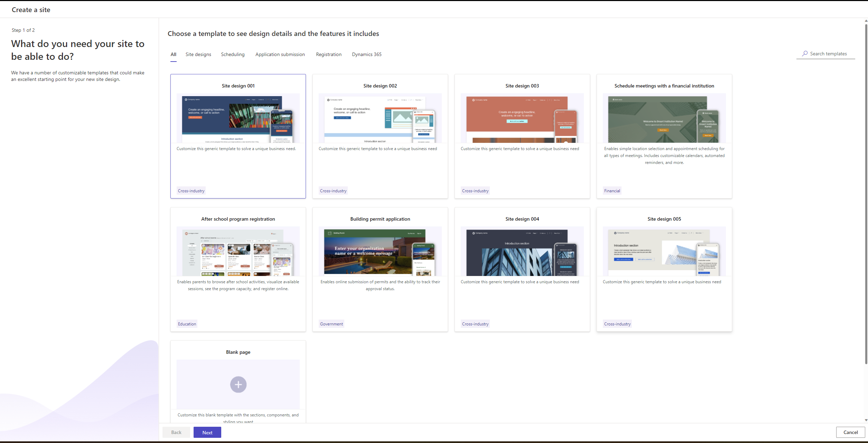This screenshot has width=868, height=443.
Task: Click Education link under After school program
Action: pyautogui.click(x=187, y=324)
